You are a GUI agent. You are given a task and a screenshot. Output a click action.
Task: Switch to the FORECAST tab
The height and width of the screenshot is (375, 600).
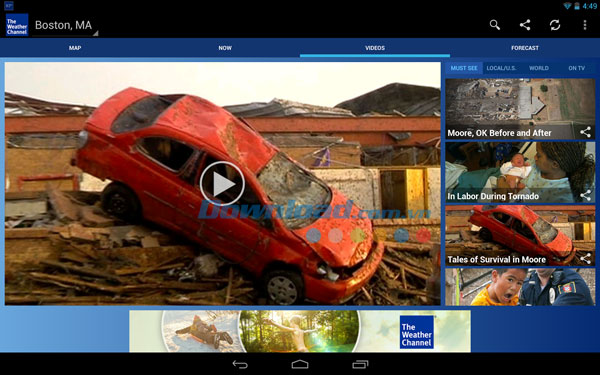[x=525, y=48]
